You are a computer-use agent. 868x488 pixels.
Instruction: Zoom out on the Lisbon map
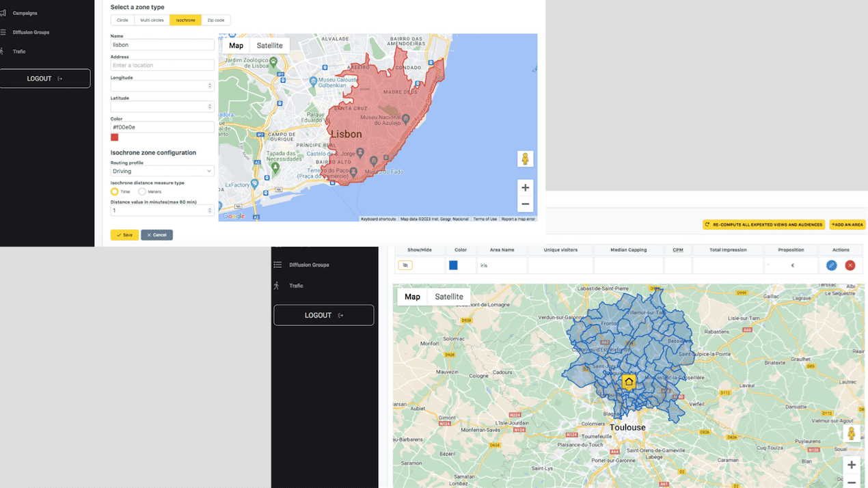click(x=525, y=204)
